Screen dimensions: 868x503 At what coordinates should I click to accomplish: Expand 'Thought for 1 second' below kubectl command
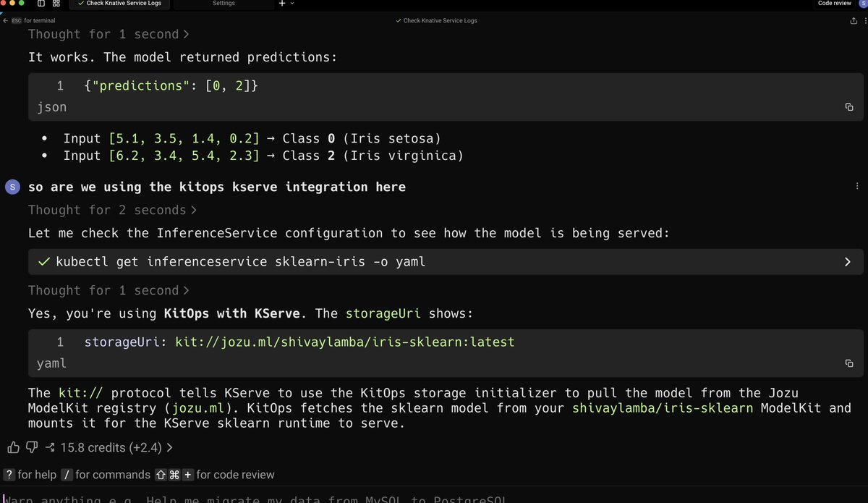point(109,290)
